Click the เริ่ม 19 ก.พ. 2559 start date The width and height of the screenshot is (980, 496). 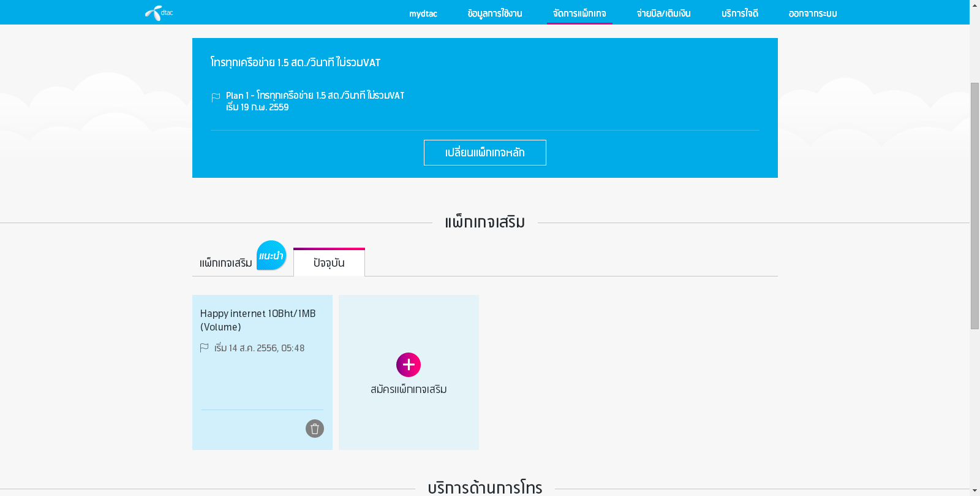click(257, 107)
